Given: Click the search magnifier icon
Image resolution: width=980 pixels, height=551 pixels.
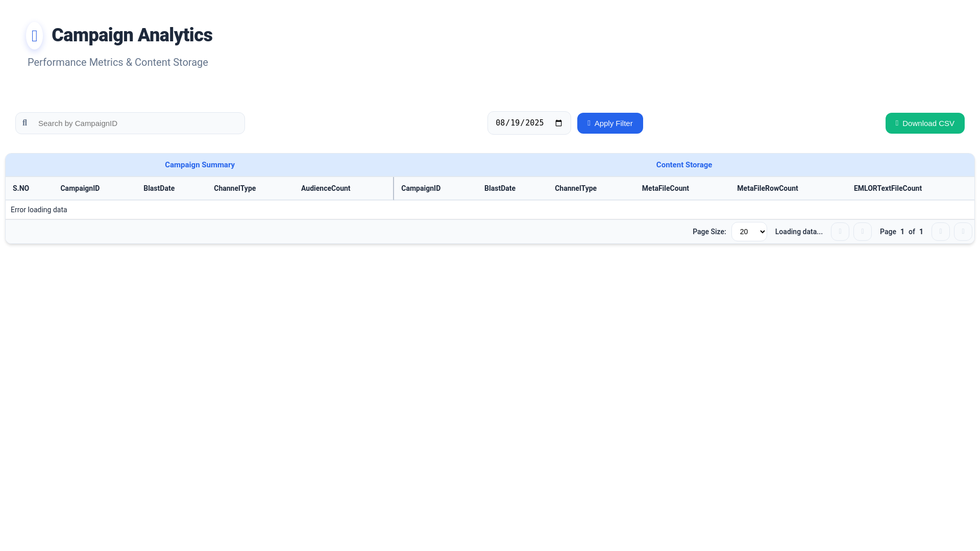Looking at the screenshot, I should pyautogui.click(x=24, y=123).
